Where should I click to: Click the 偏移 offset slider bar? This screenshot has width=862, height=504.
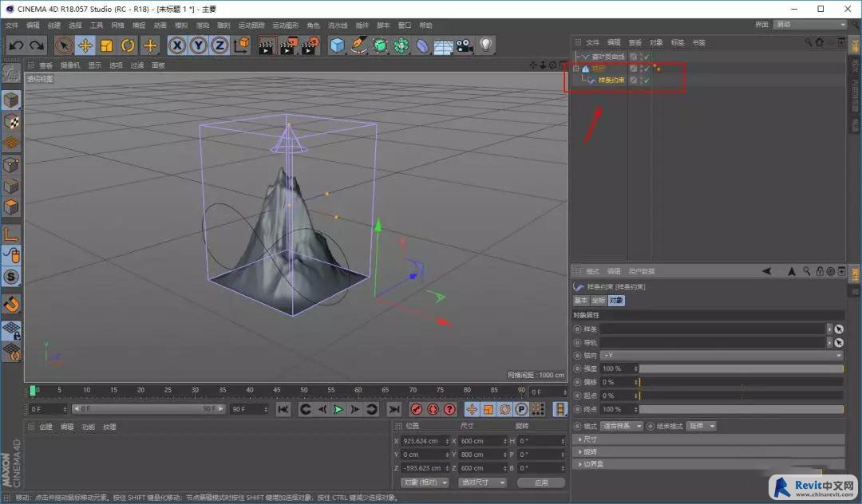pyautogui.click(x=741, y=382)
